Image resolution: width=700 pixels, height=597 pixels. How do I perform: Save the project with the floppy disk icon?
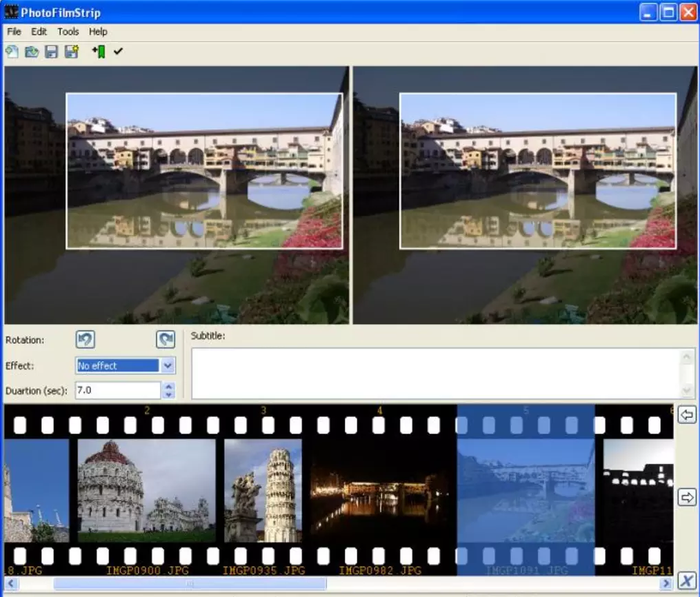click(51, 52)
